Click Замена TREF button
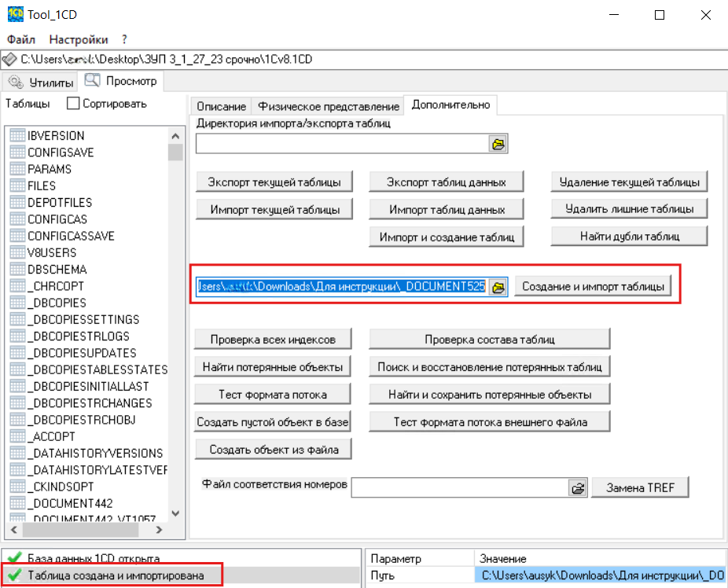728x588 pixels. (640, 487)
